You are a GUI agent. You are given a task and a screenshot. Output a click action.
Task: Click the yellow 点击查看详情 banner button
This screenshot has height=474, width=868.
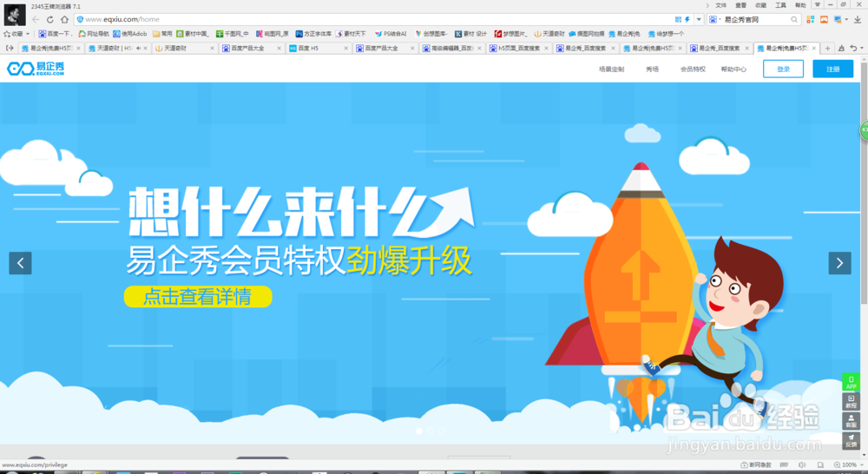tap(198, 297)
